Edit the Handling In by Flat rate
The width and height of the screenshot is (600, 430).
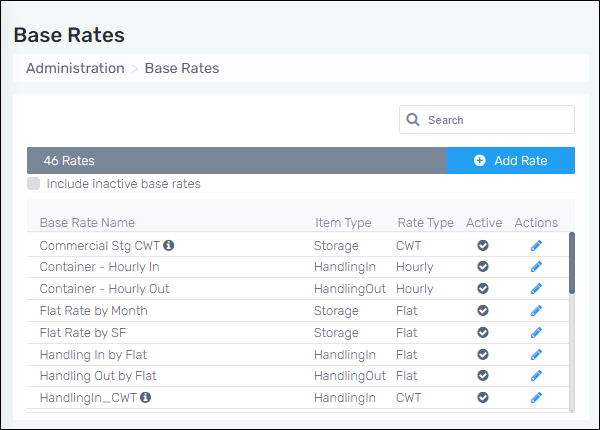pyautogui.click(x=536, y=355)
